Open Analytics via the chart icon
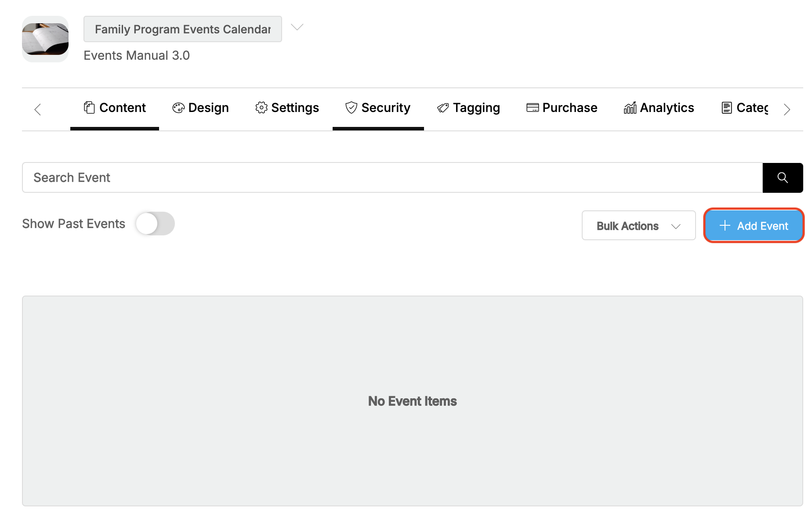The image size is (812, 527). coord(629,107)
